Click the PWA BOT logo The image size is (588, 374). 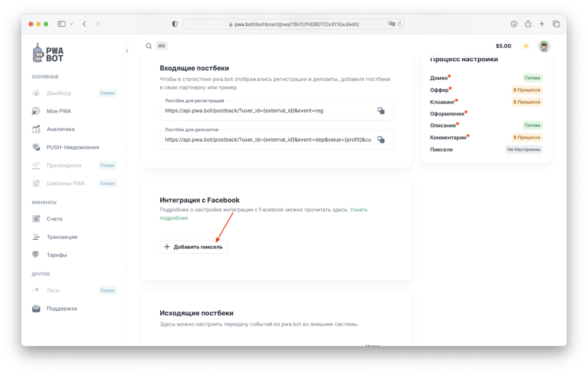point(48,53)
